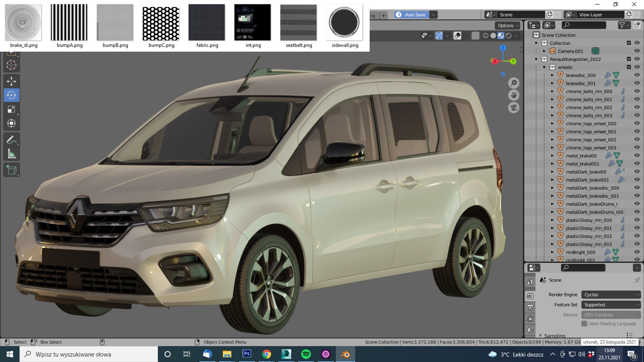Choose the Transform tool

(x=11, y=123)
